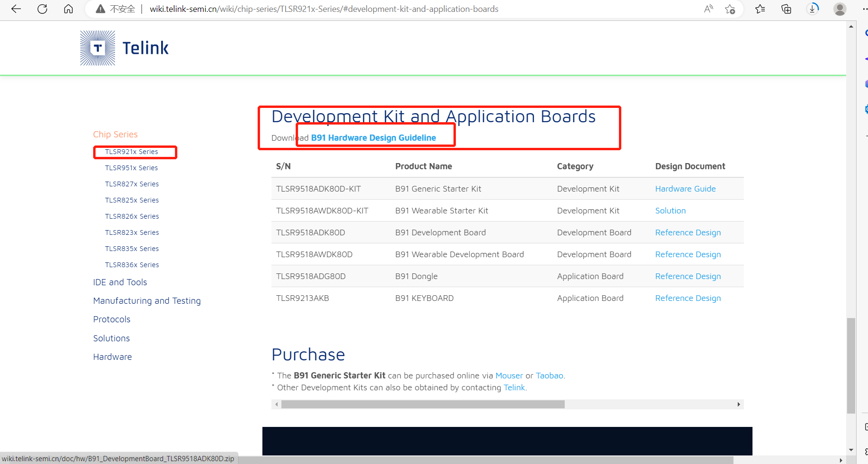
Task: Click the table's horizontal scrollbar
Action: (423, 404)
